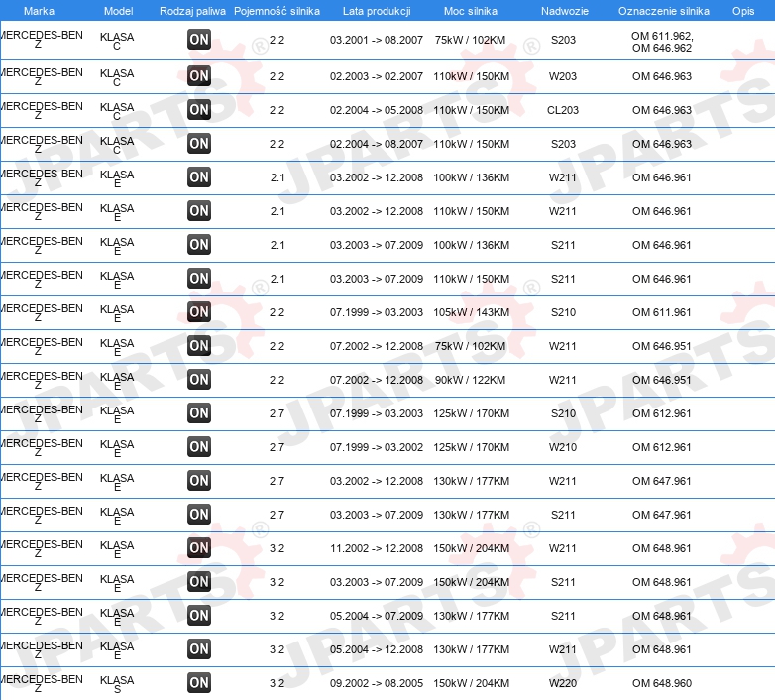
Task: Click the W203 body cell
Action: (x=563, y=76)
